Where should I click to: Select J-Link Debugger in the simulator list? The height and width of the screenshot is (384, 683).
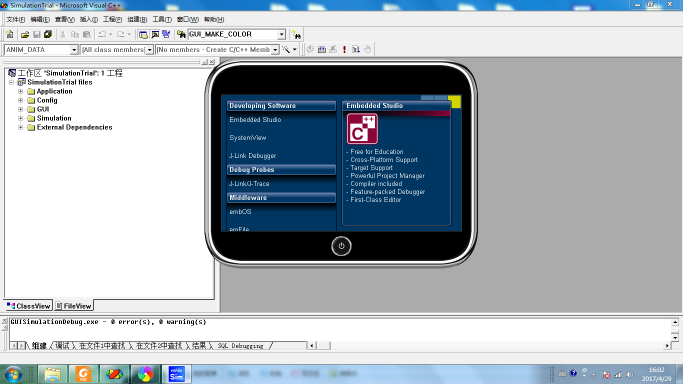[x=253, y=156]
